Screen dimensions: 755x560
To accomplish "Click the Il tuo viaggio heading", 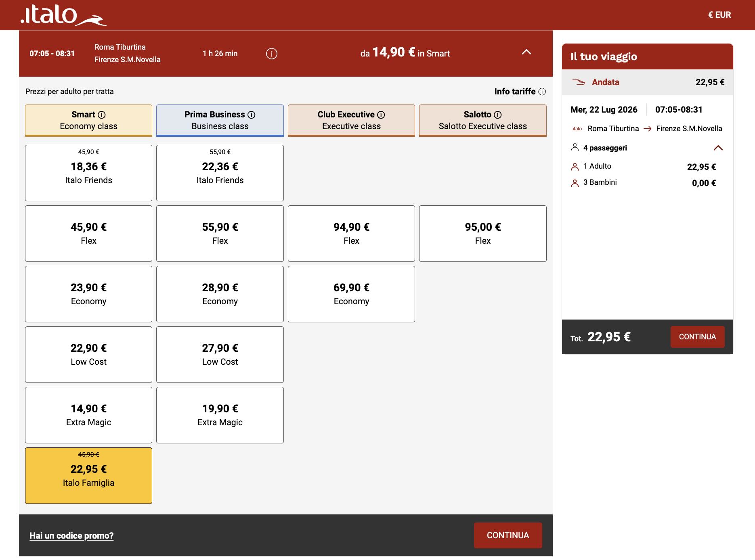I will [604, 56].
